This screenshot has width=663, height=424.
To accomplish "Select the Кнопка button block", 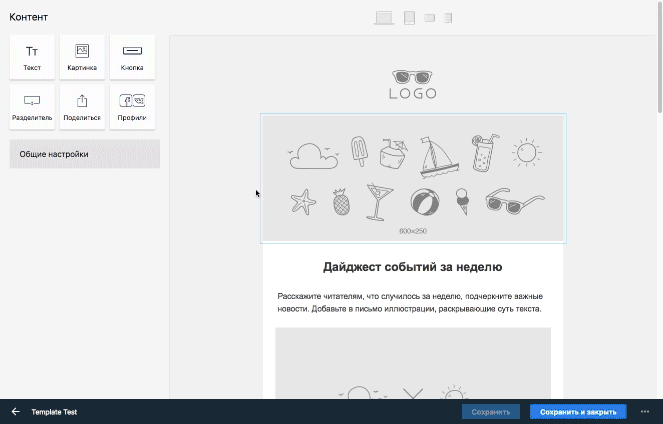I will tap(132, 57).
